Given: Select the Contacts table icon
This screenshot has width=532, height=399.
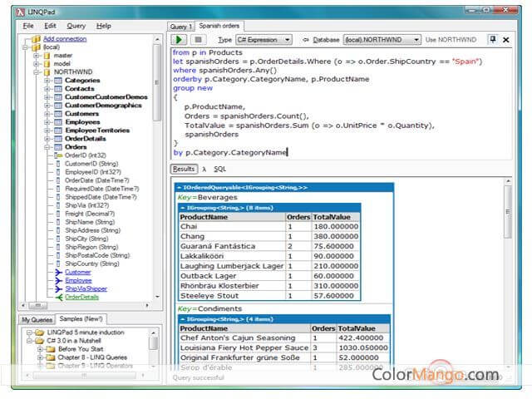Looking at the screenshot, I should [58, 89].
